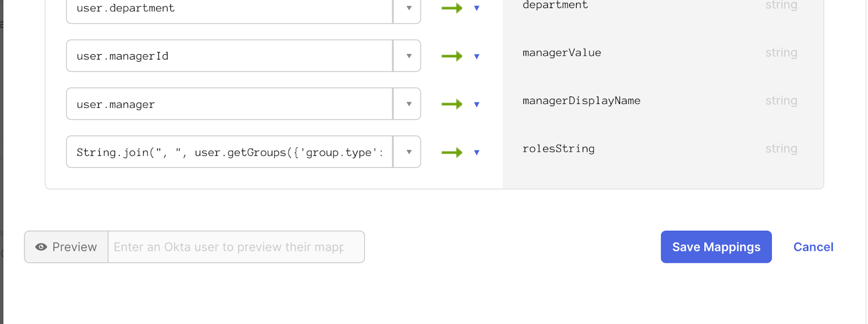Click into the user.managerId expression field
The width and height of the screenshot is (868, 324).
[229, 56]
